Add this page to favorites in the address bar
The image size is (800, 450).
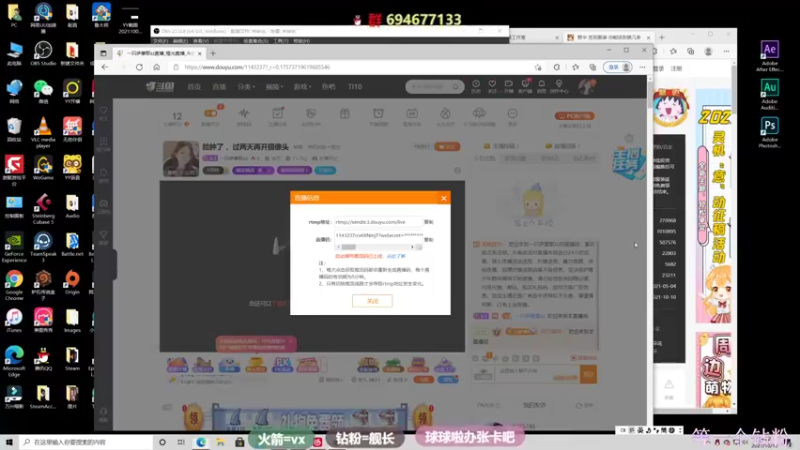pos(538,67)
